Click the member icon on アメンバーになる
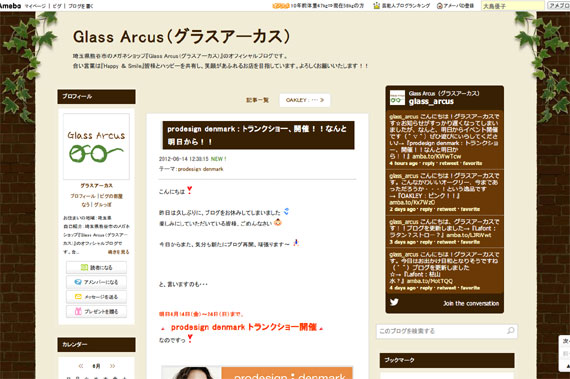This screenshot has width=570, height=379. [78, 282]
